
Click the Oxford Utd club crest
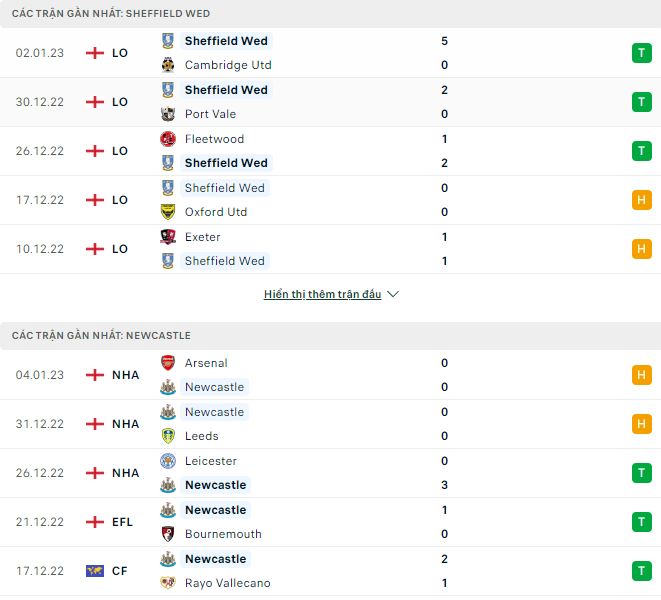[168, 212]
